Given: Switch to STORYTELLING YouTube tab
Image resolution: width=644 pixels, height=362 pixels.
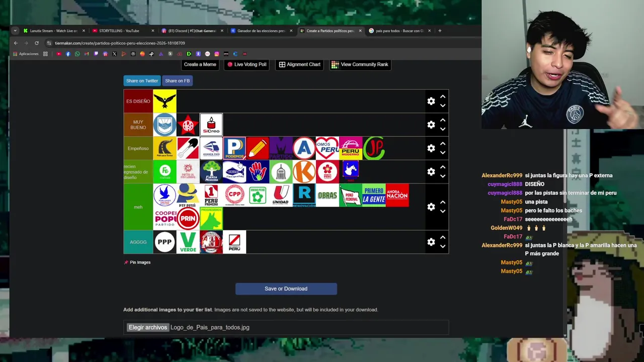Looking at the screenshot, I should point(122,31).
